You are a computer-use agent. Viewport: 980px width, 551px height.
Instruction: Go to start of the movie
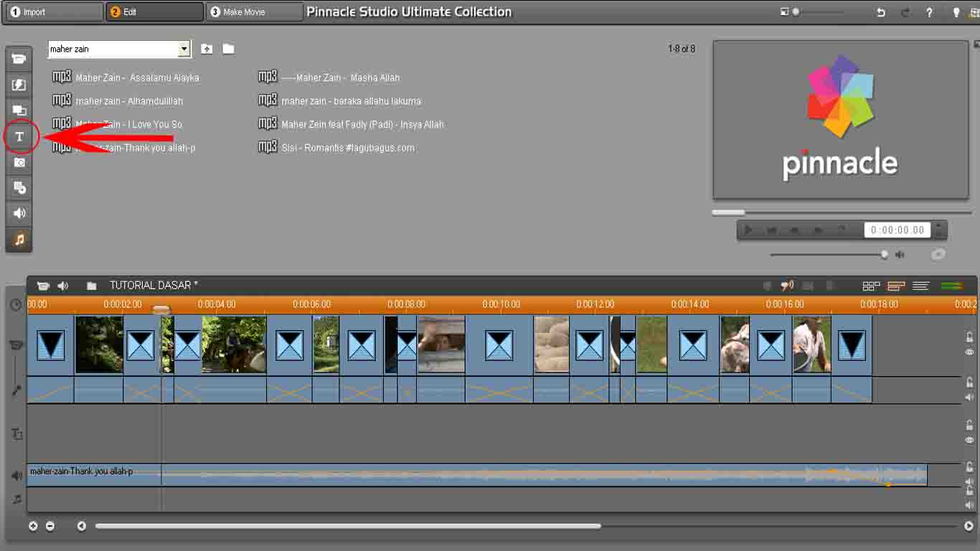[x=772, y=230]
